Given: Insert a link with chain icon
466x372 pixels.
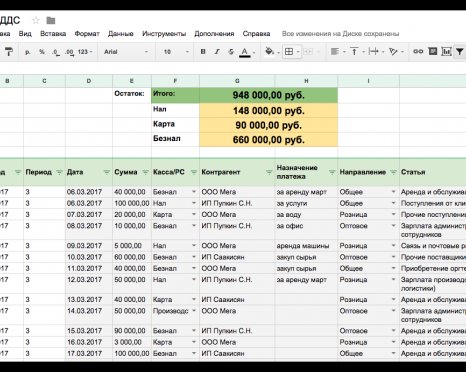Looking at the screenshot, I should point(418,51).
